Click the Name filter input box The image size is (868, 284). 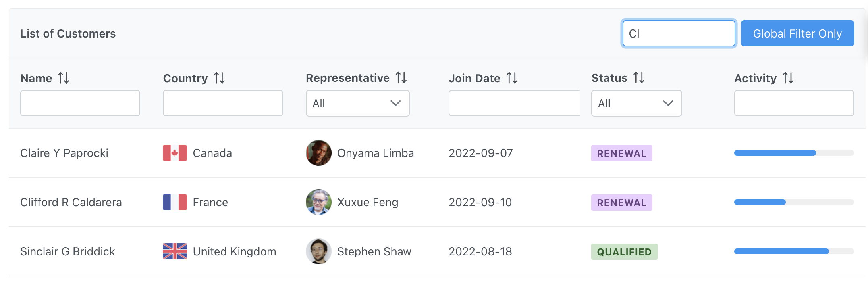coord(80,103)
